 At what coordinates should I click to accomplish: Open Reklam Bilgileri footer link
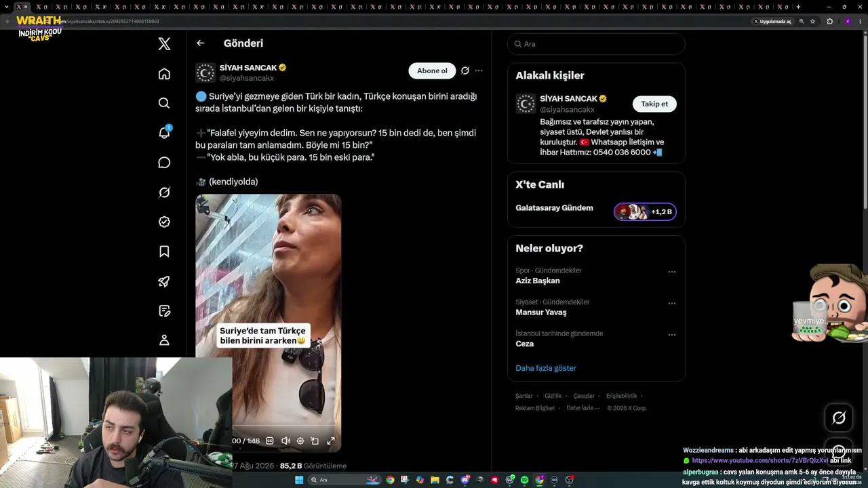(x=535, y=408)
